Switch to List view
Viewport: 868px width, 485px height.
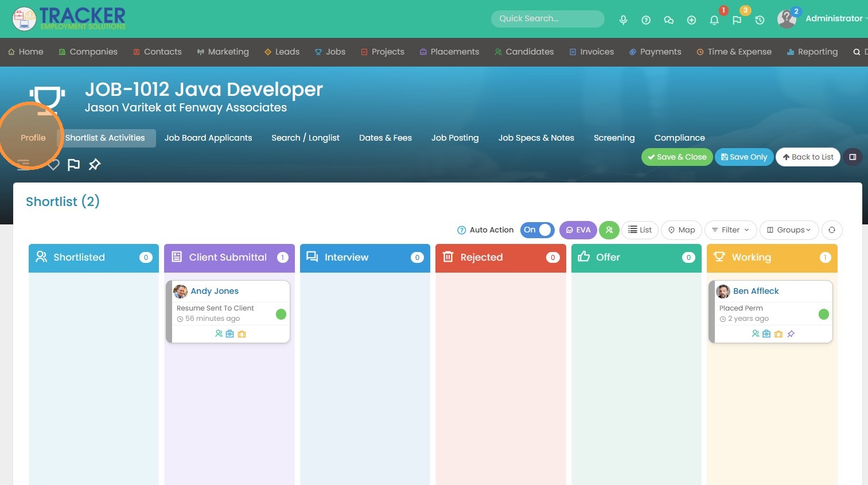click(640, 230)
